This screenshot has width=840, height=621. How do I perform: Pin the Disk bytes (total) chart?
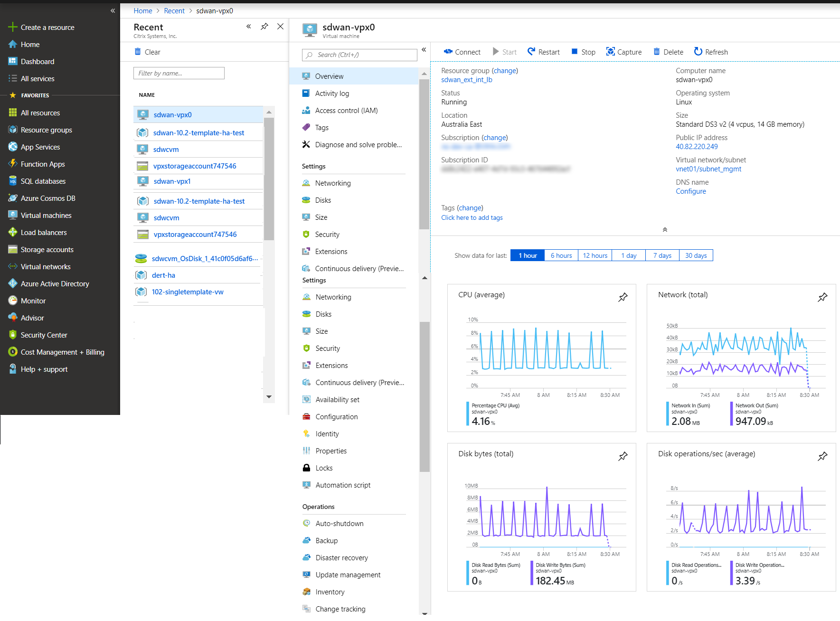pos(623,456)
